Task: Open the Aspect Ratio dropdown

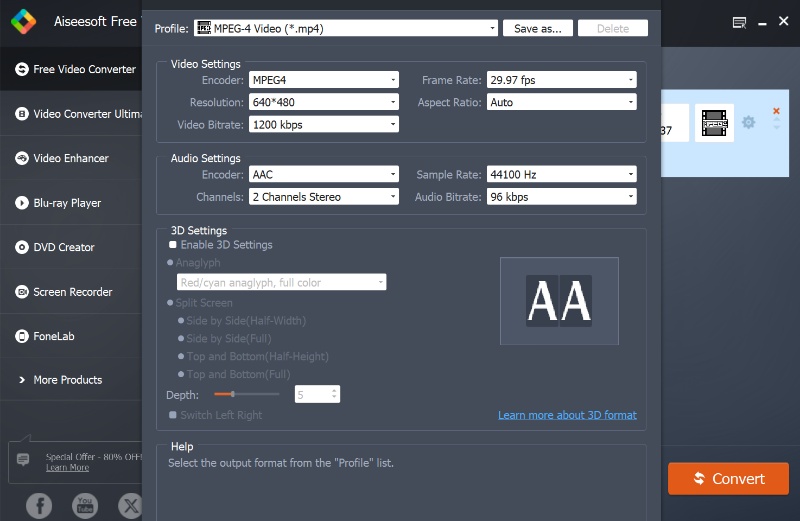Action: [x=561, y=102]
